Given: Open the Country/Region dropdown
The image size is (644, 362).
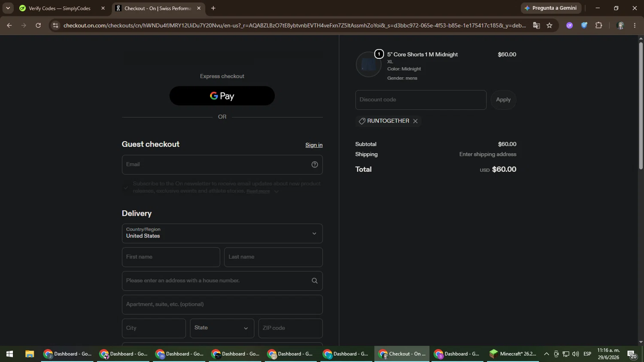Looking at the screenshot, I should (x=222, y=233).
